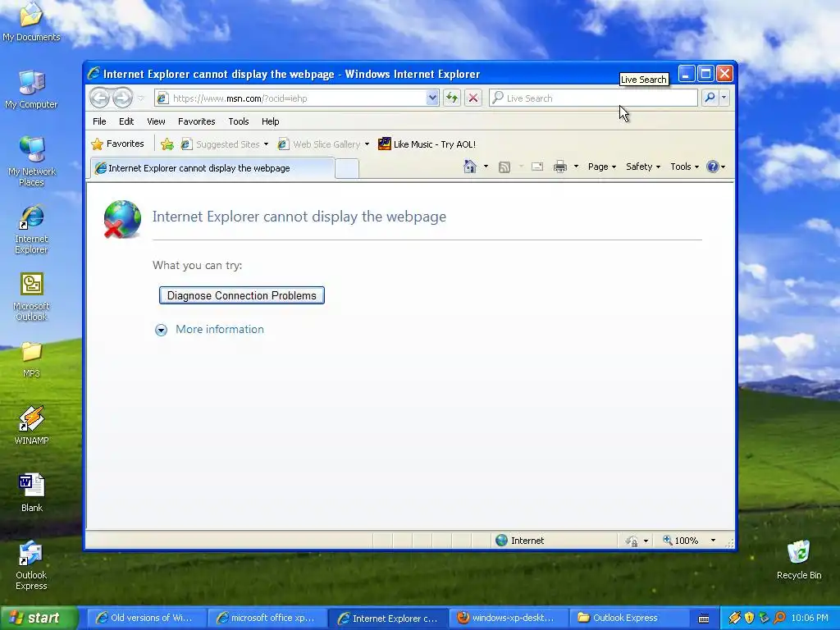This screenshot has width=840, height=630.
Task: Click the magnifier Search button
Action: pyautogui.click(x=710, y=98)
